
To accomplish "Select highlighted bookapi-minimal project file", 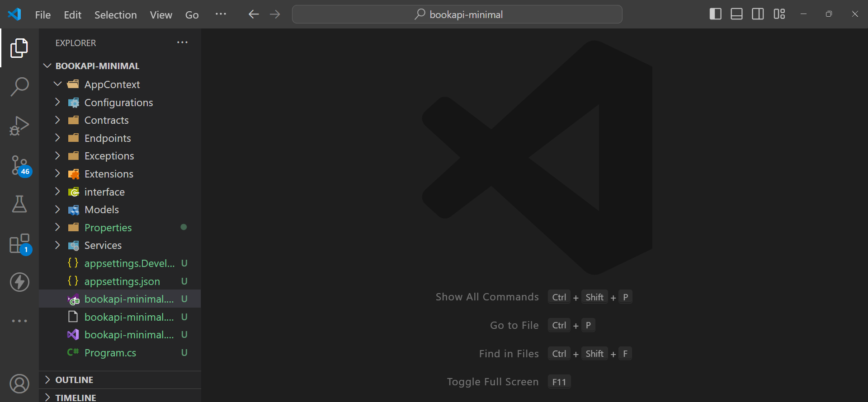I will [120, 299].
